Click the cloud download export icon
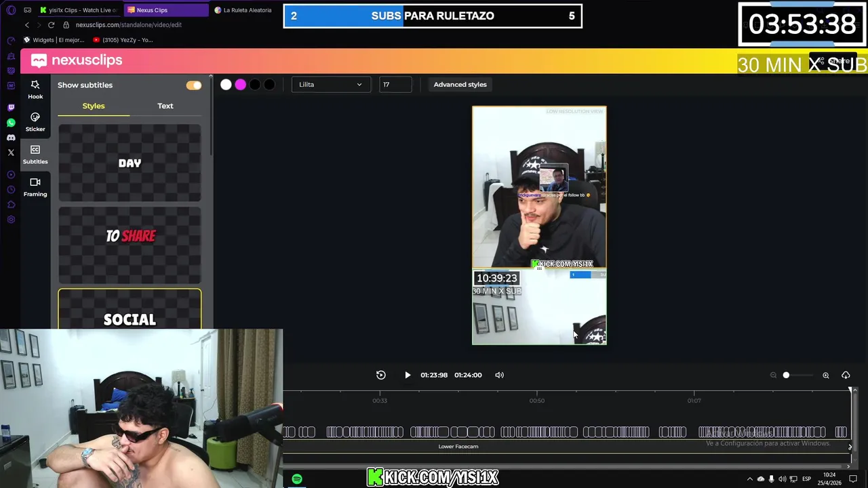Screen dimensions: 868x488 (x=846, y=375)
